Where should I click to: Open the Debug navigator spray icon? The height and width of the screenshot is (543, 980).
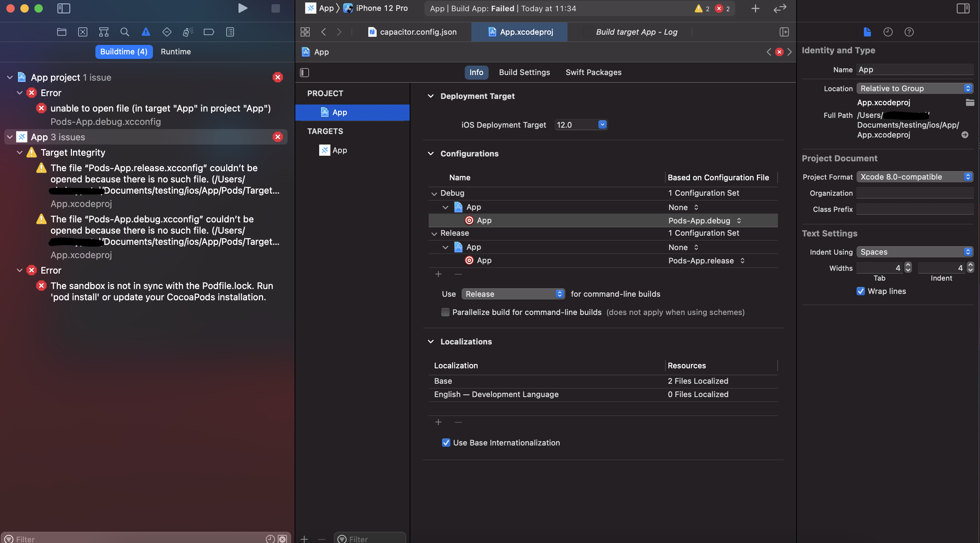click(x=188, y=32)
